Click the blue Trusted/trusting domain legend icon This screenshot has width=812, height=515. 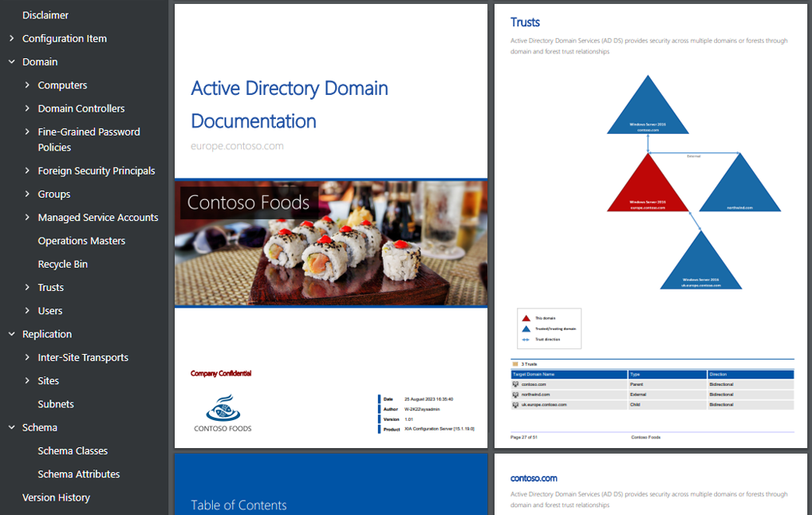pos(526,328)
